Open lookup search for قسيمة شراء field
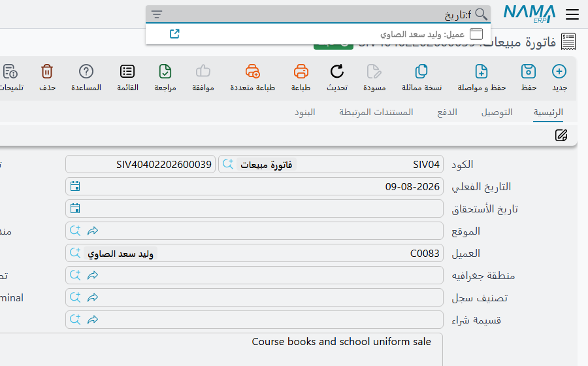Image resolution: width=588 pixels, height=366 pixels. click(75, 320)
